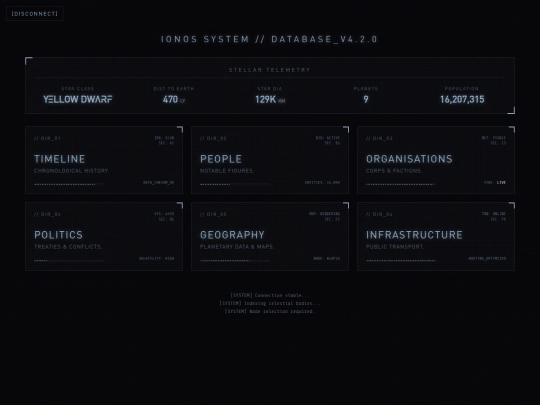Click the 'ENTITIES' count in People card
The height and width of the screenshot is (405, 540).
point(322,183)
